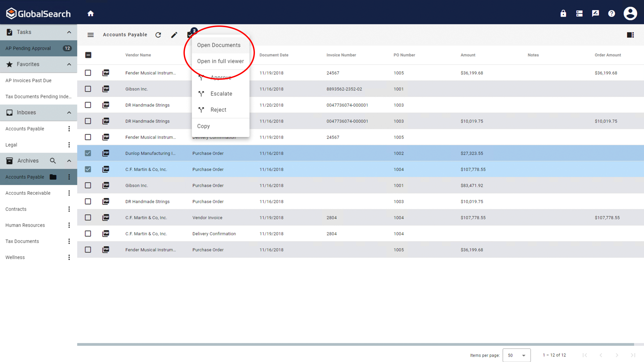Click the edit/pencil icon in toolbar
The image size is (644, 362).
[174, 35]
